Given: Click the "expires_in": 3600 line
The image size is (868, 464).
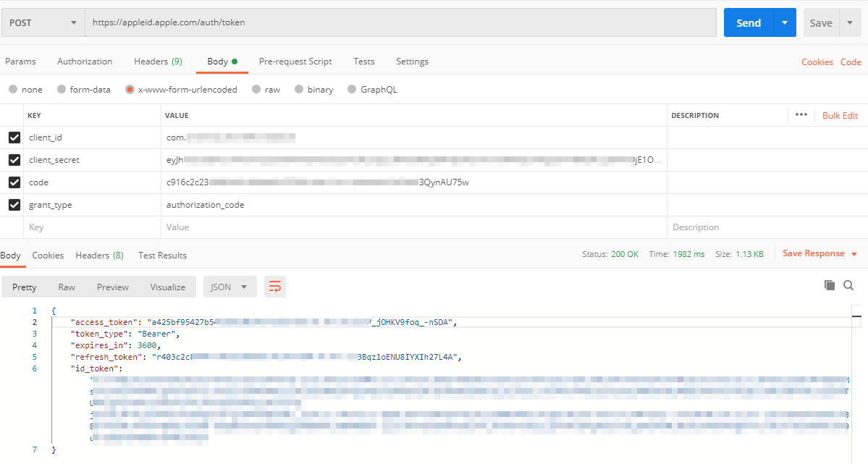Looking at the screenshot, I should point(116,345).
